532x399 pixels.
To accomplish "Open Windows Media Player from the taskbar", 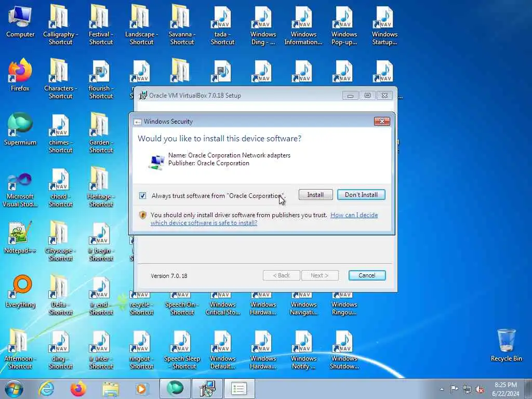I will pos(141,389).
